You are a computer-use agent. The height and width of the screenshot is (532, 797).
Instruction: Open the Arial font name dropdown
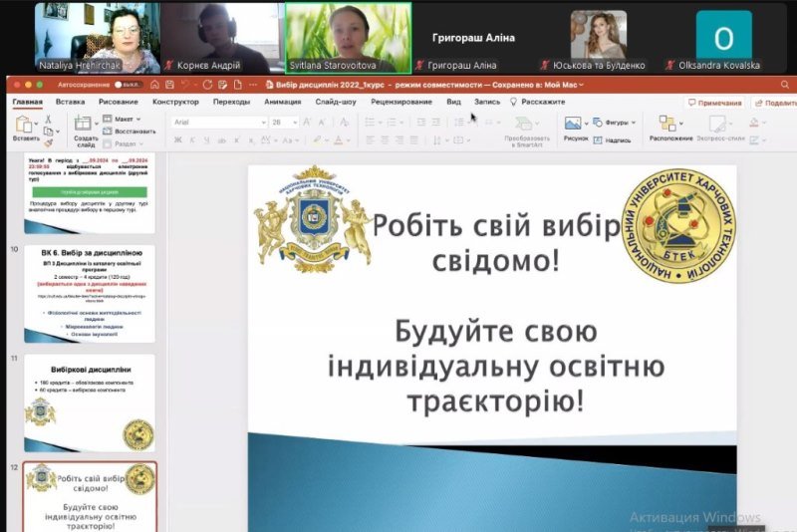tap(263, 123)
